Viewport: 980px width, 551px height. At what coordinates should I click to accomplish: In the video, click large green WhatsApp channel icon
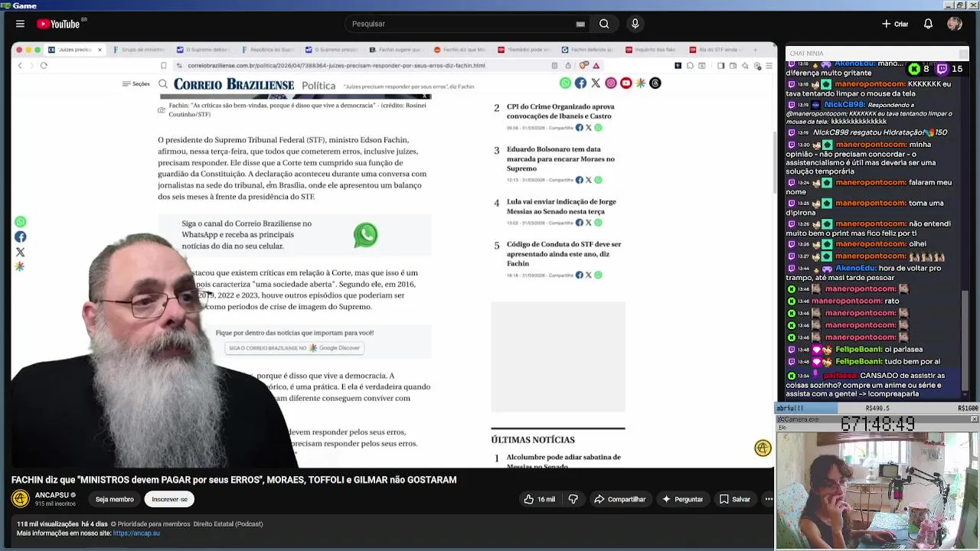(365, 235)
